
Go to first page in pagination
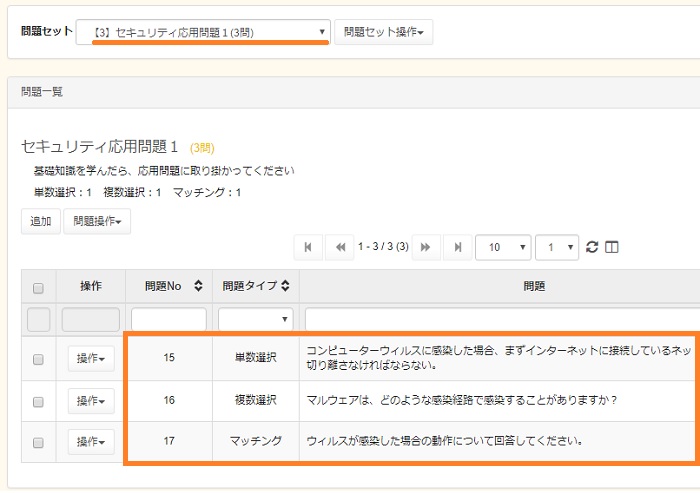pos(307,247)
